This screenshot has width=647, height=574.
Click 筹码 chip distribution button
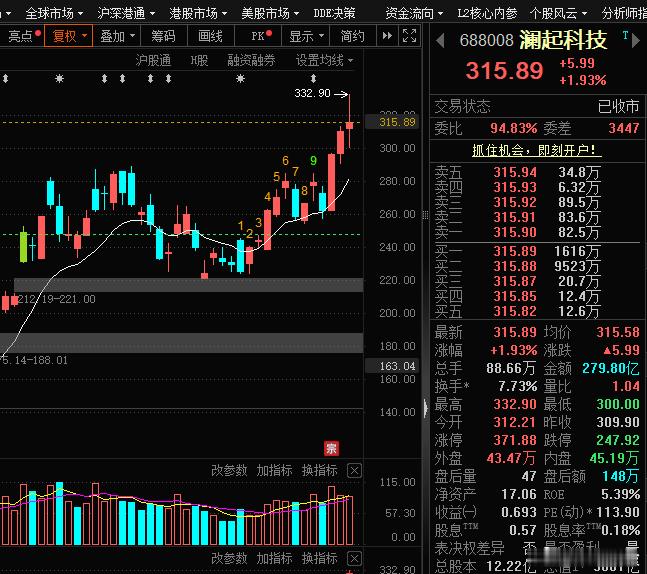pyautogui.click(x=163, y=36)
